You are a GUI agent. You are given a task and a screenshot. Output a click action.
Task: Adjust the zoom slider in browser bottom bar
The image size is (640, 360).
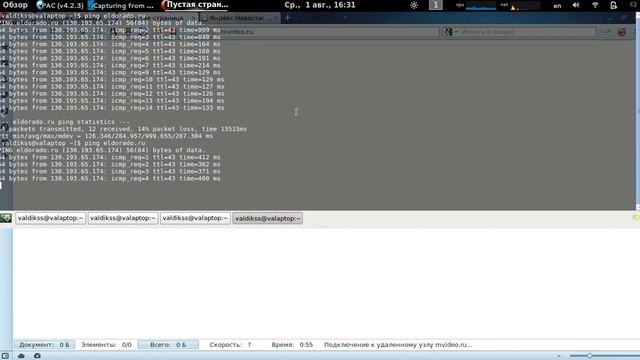tap(589, 356)
